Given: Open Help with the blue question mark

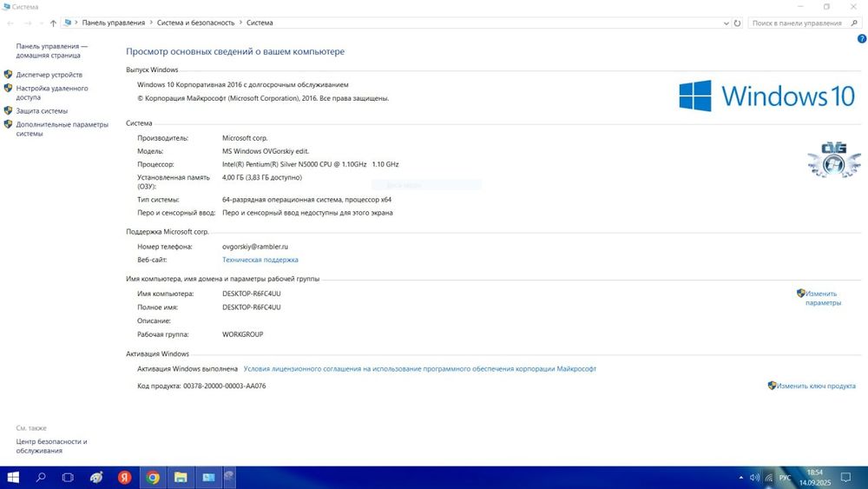Looking at the screenshot, I should coord(862,39).
